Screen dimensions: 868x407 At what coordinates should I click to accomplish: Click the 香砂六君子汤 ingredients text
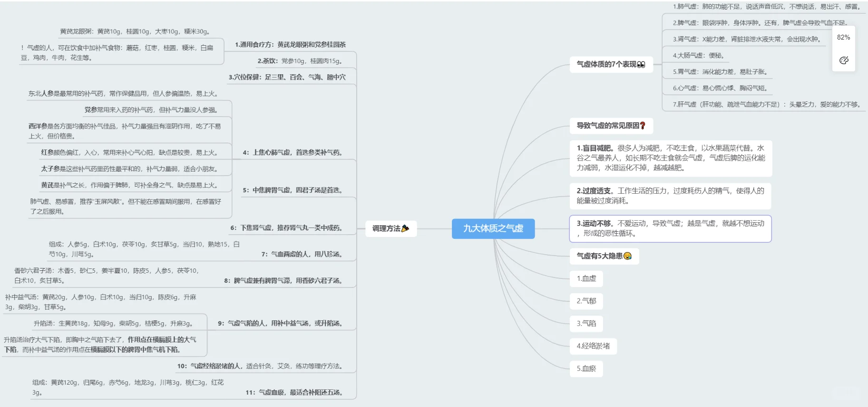(x=107, y=276)
